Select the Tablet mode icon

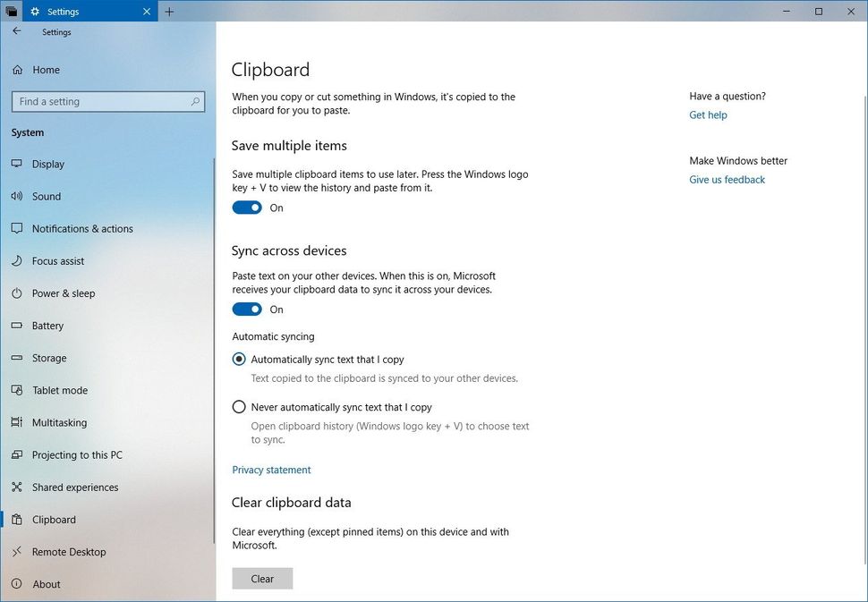19,390
